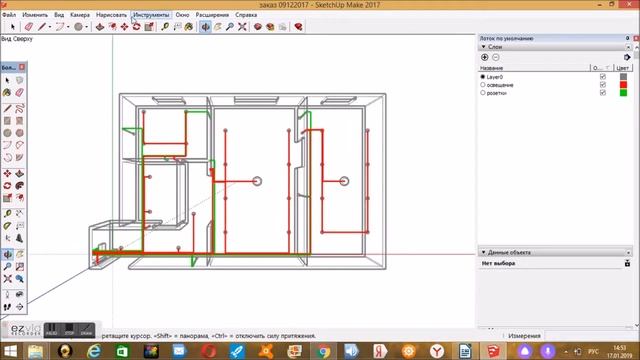Open the Line tool dropdown arrow
Viewport: 640px width, 360px height.
[x=50, y=27]
